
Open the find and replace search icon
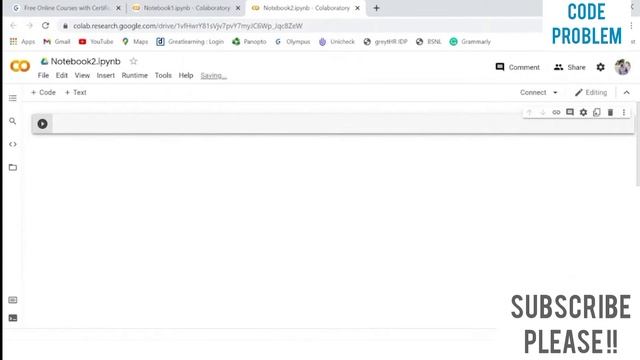click(13, 121)
